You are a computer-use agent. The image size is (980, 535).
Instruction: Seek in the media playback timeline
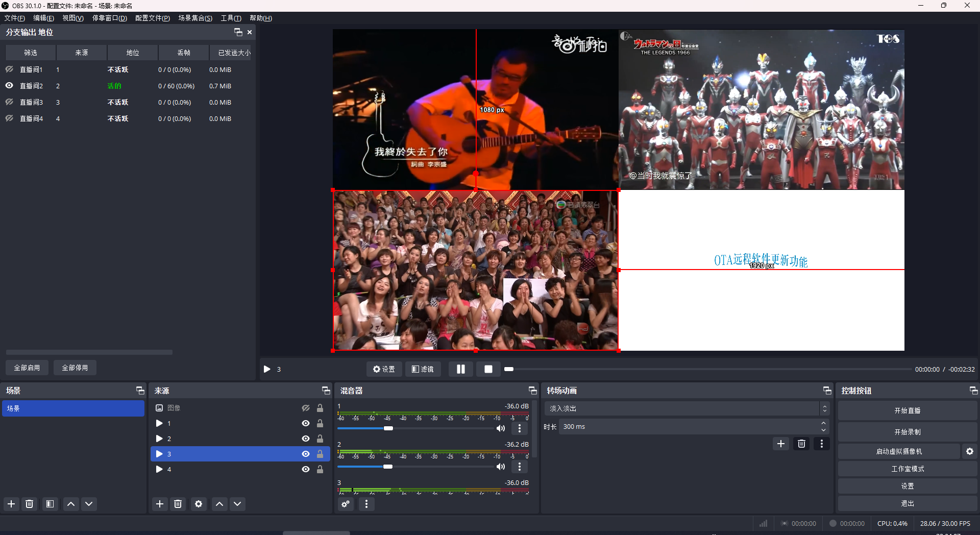[x=707, y=369]
